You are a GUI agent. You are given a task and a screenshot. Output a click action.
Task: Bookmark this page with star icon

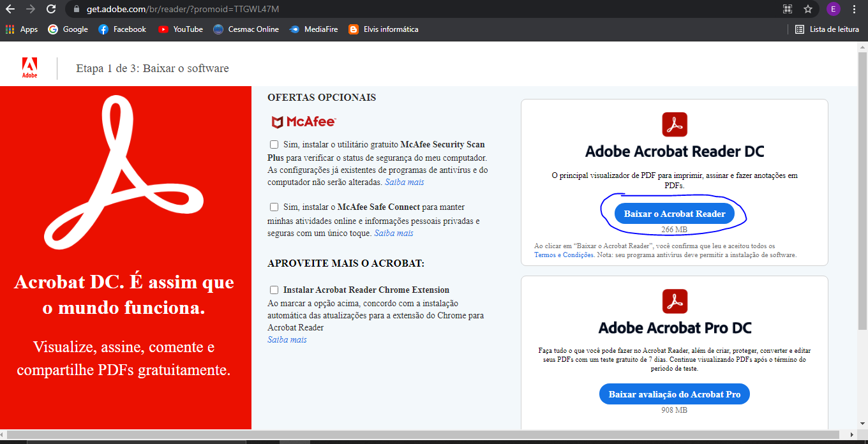tap(808, 9)
